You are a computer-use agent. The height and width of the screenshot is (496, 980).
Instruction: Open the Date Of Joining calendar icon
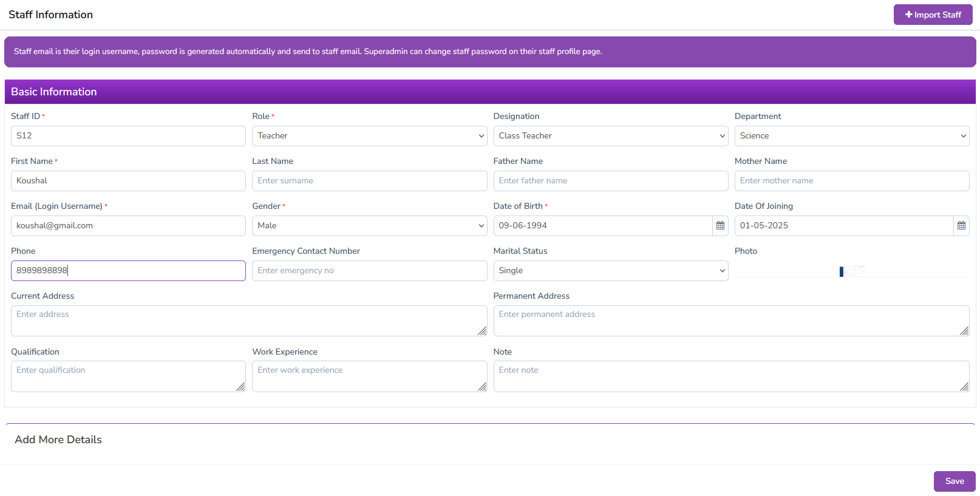point(961,226)
